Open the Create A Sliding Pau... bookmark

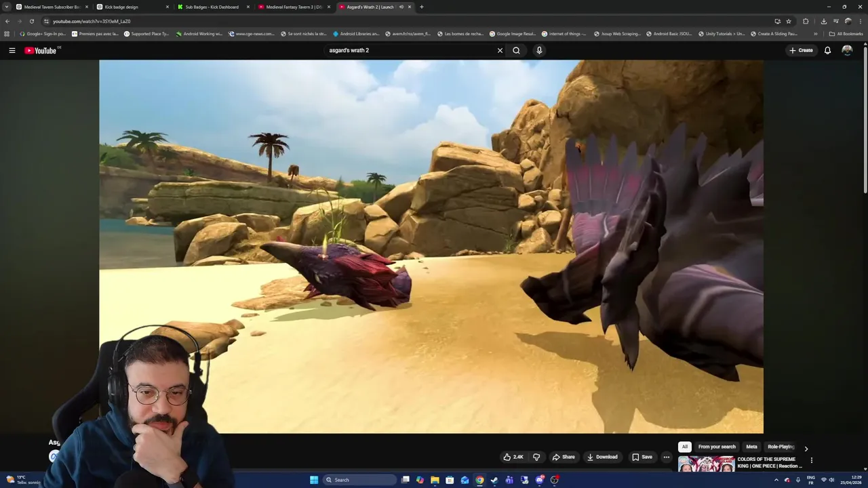774,33
